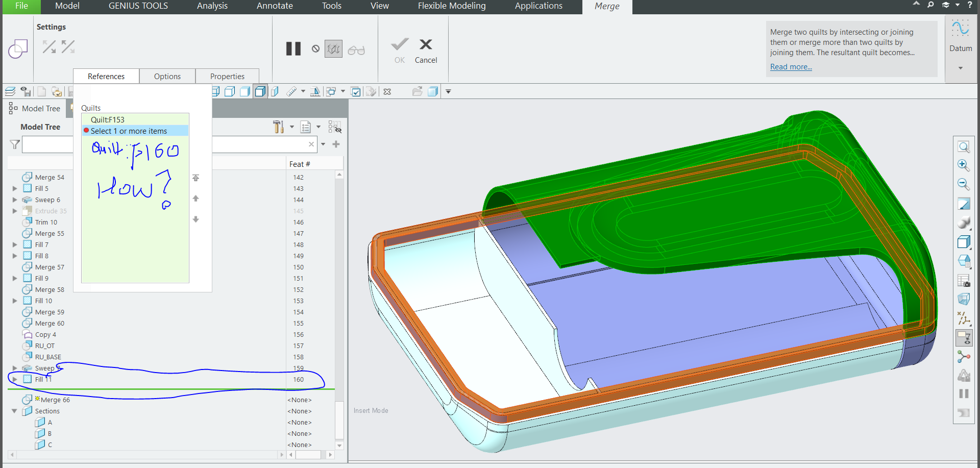
Task: Expand Fill 7 feature node
Action: point(15,244)
